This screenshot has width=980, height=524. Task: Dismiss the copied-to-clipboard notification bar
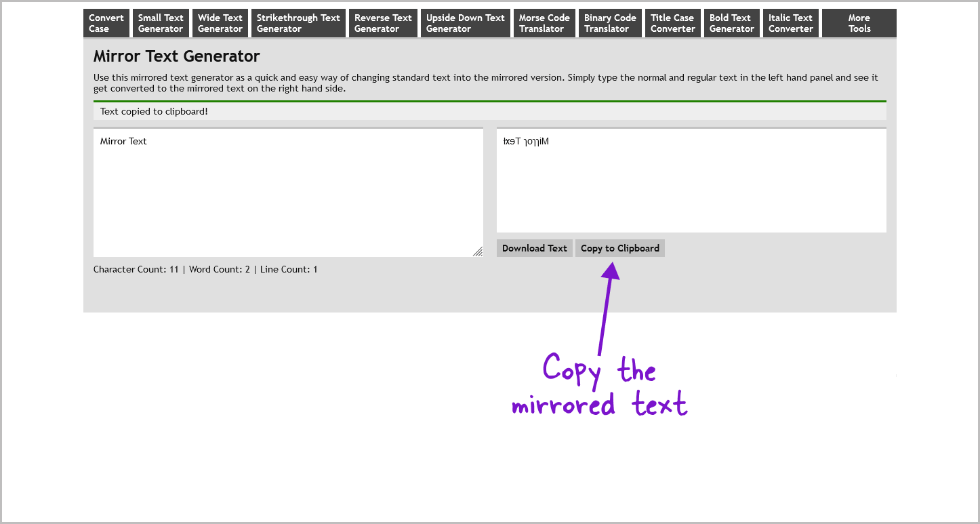489,110
